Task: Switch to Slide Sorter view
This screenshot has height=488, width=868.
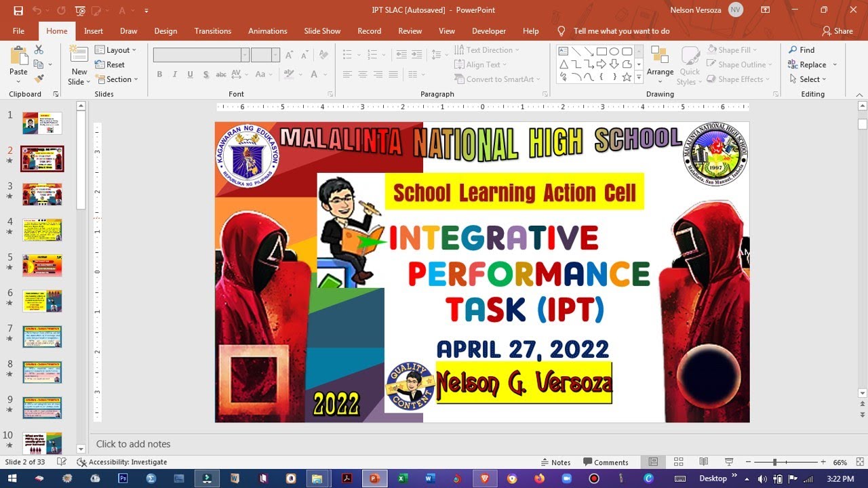Action: pos(678,462)
